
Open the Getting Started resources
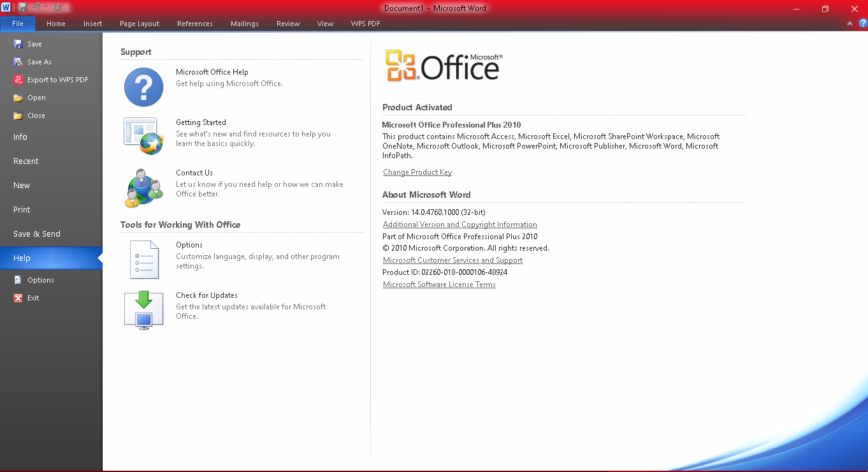[x=143, y=136]
